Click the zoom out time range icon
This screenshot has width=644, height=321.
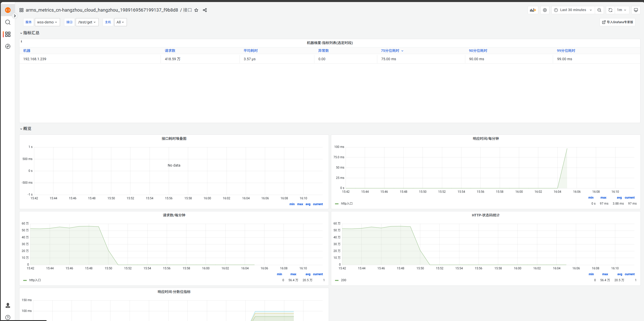pos(599,10)
